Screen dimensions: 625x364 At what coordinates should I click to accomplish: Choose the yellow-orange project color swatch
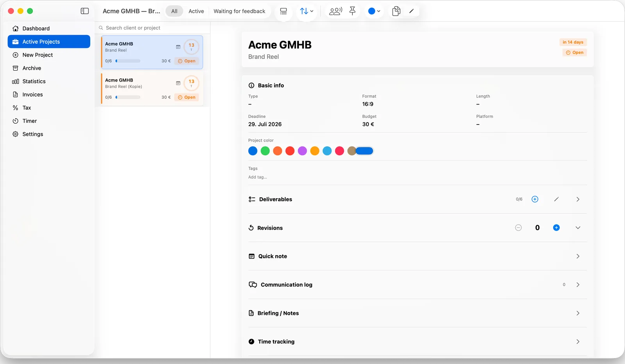point(315,151)
